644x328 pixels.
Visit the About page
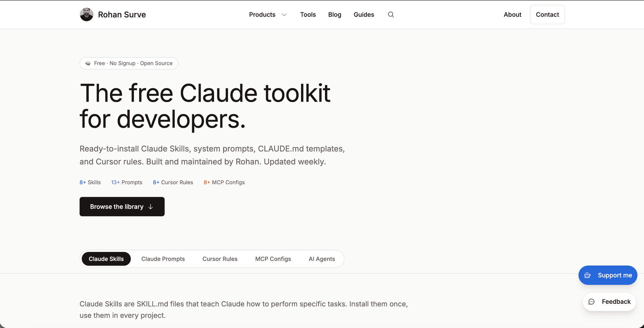point(512,14)
